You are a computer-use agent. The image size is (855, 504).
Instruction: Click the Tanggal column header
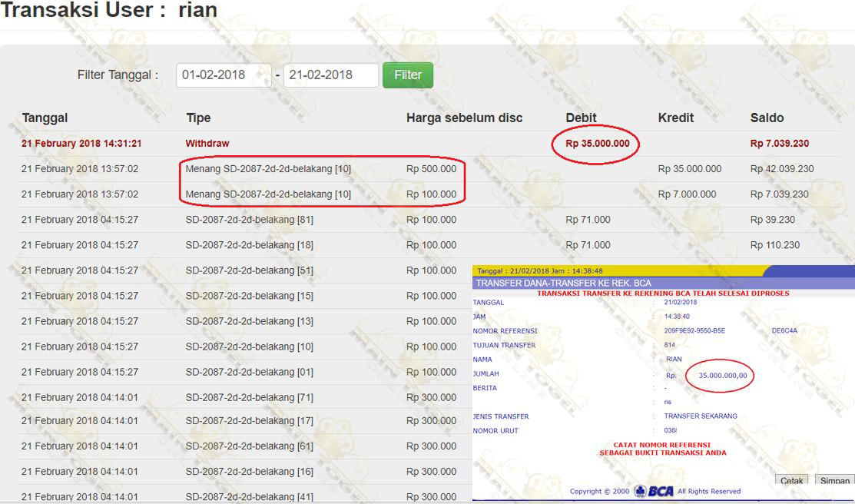point(45,118)
